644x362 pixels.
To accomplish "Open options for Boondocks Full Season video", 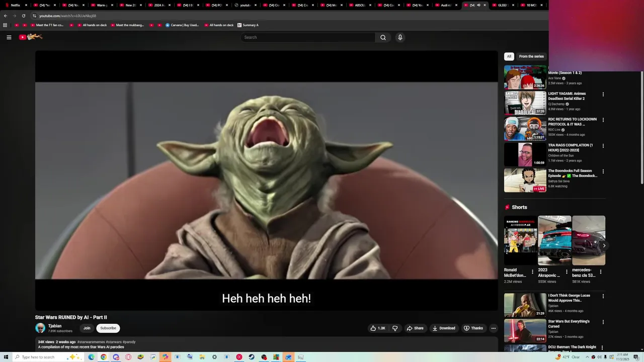I will pyautogui.click(x=603, y=171).
